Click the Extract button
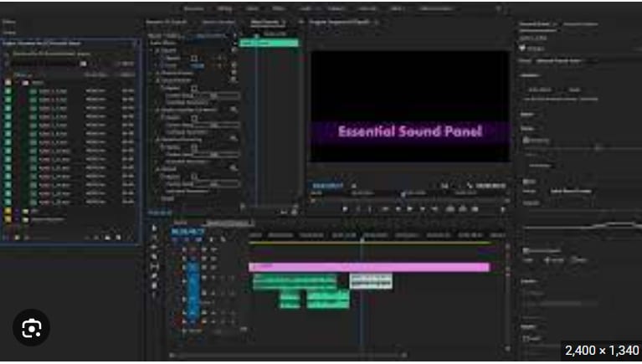 [x=463, y=209]
